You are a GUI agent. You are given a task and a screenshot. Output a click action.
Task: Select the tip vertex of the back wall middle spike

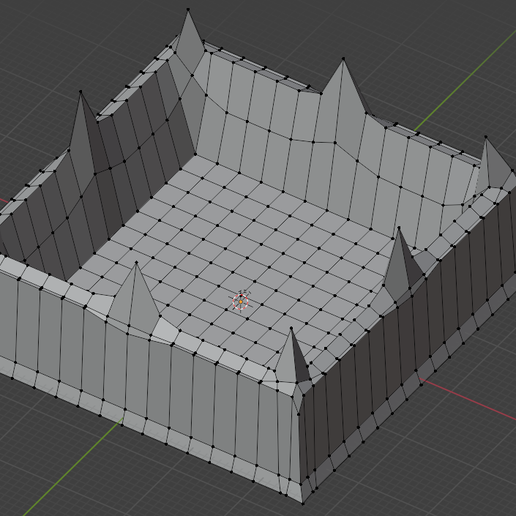[x=343, y=59]
